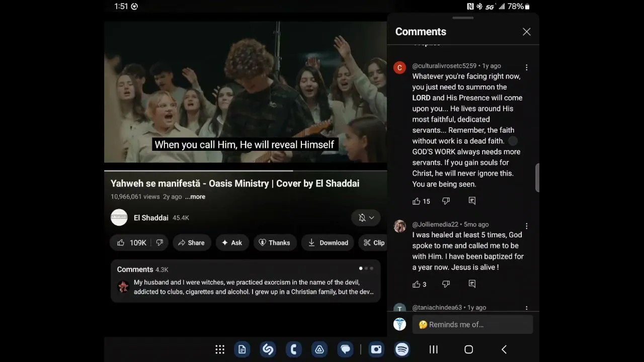Screen dimensions: 644x362
Task: Open more options for @Jolliemedia22 comment
Action: (x=526, y=226)
